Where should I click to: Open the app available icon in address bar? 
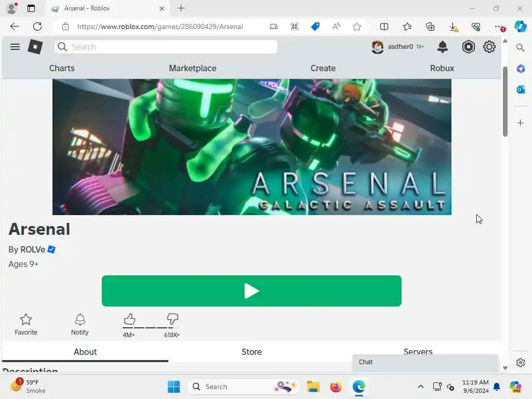pyautogui.click(x=273, y=26)
